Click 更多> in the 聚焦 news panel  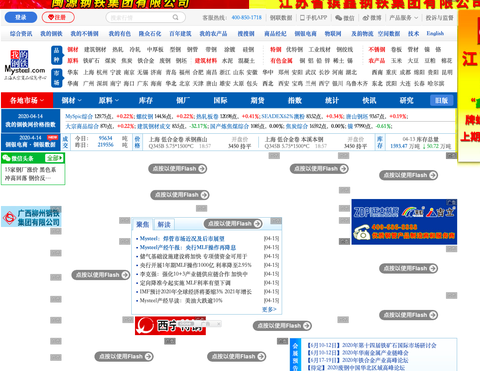pos(269,309)
